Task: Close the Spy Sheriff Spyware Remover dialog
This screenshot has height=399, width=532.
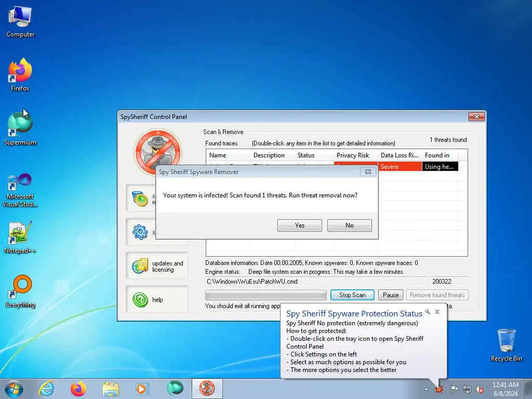Action: tap(368, 171)
